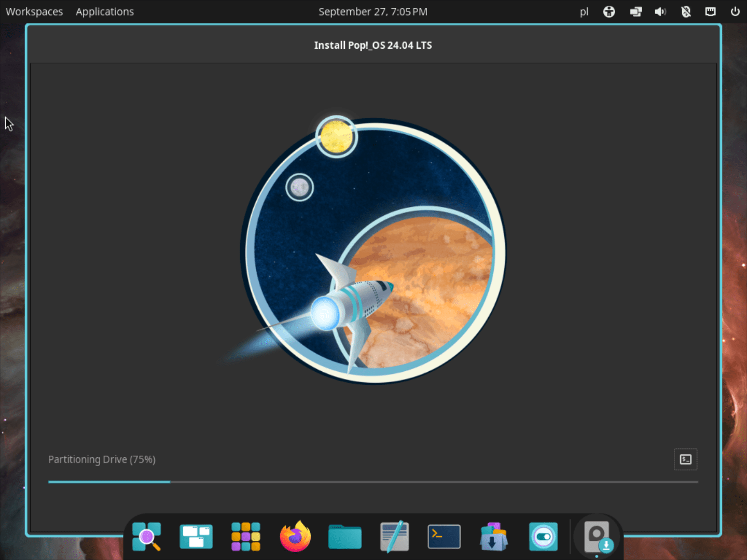Open the application library grid in dock

246,537
